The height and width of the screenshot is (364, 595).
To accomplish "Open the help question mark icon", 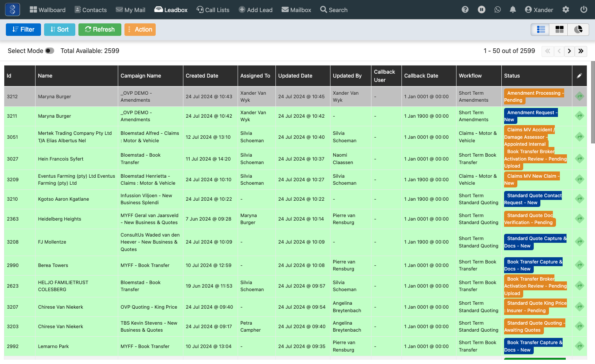I will coord(465,10).
